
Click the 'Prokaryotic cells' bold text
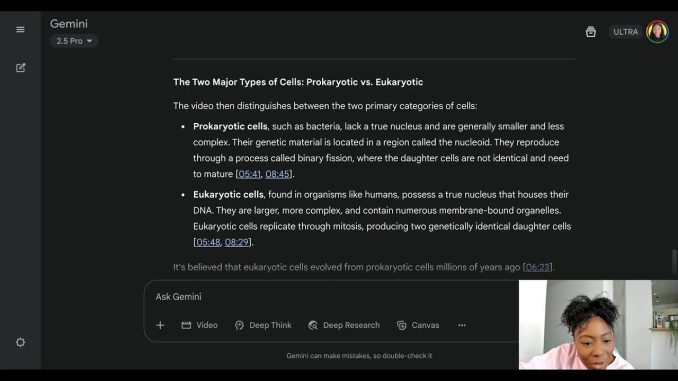click(230, 127)
